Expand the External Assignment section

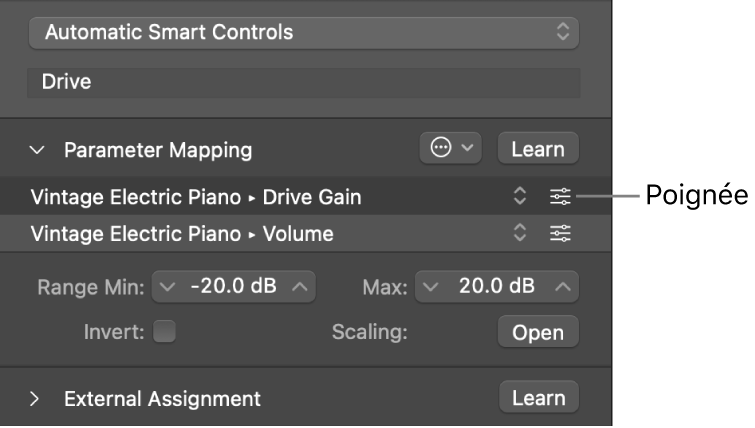[x=36, y=398]
